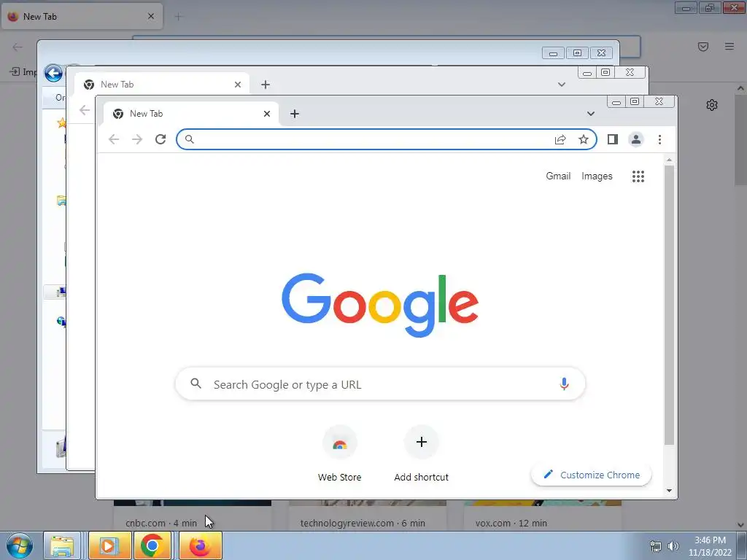747x560 pixels.
Task: Open Firefox hamburger menu
Action: pyautogui.click(x=729, y=46)
